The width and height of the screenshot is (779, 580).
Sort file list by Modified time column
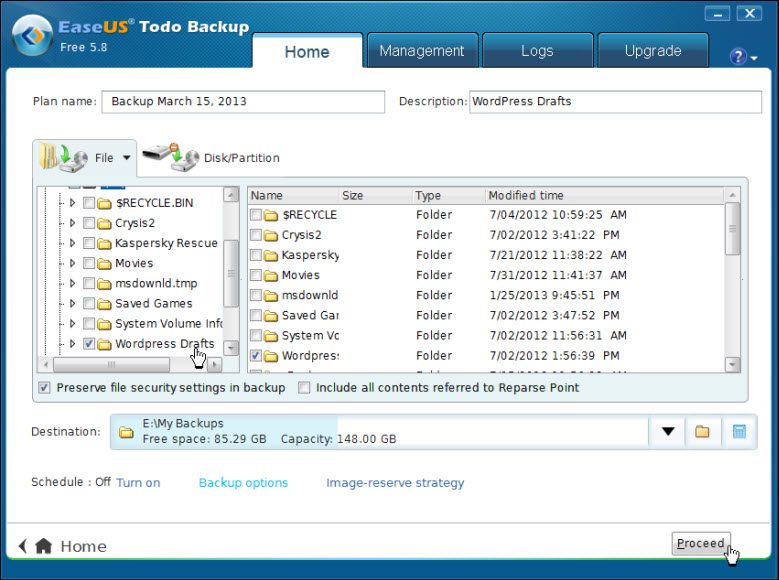(605, 195)
